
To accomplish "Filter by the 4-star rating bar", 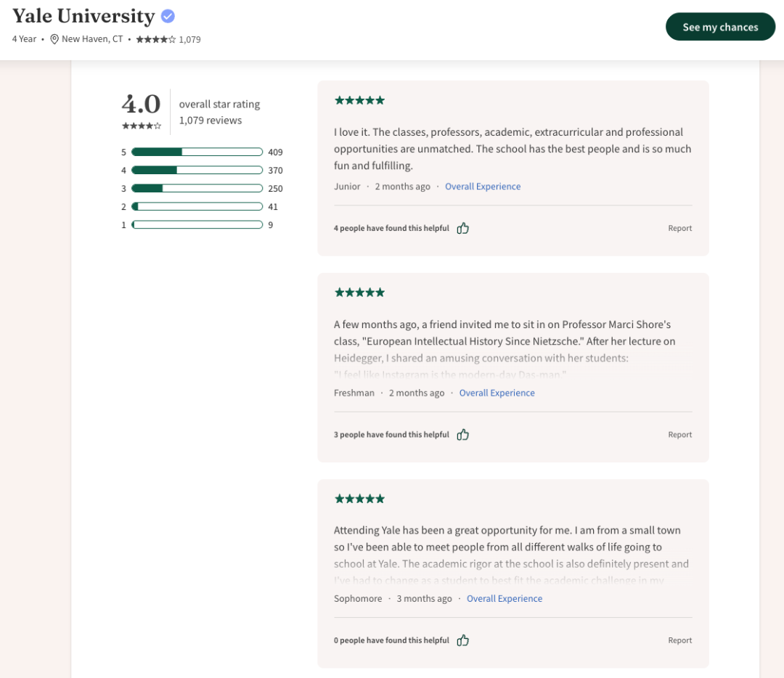I will tap(197, 170).
